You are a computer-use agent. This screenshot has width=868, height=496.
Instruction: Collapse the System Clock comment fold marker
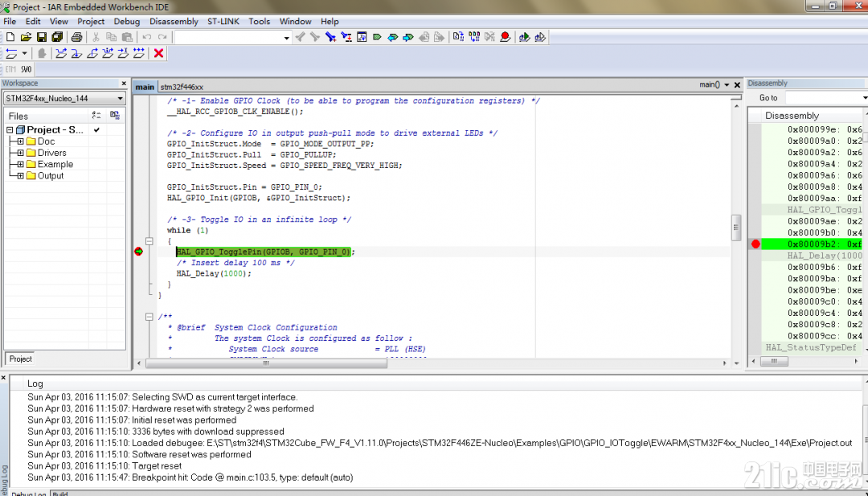149,317
